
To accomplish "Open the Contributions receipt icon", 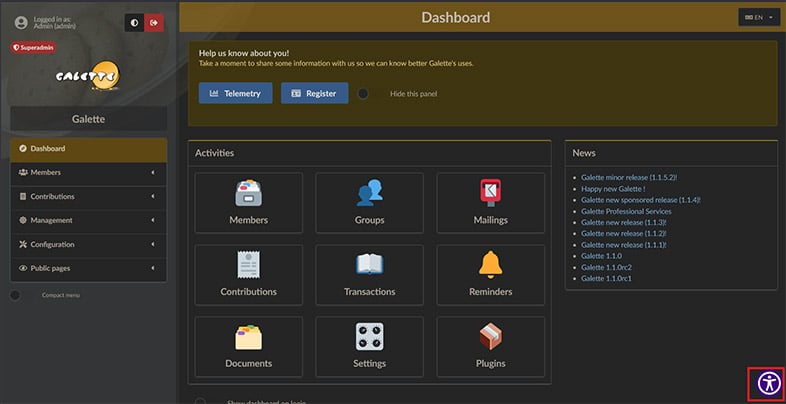I will tap(248, 265).
